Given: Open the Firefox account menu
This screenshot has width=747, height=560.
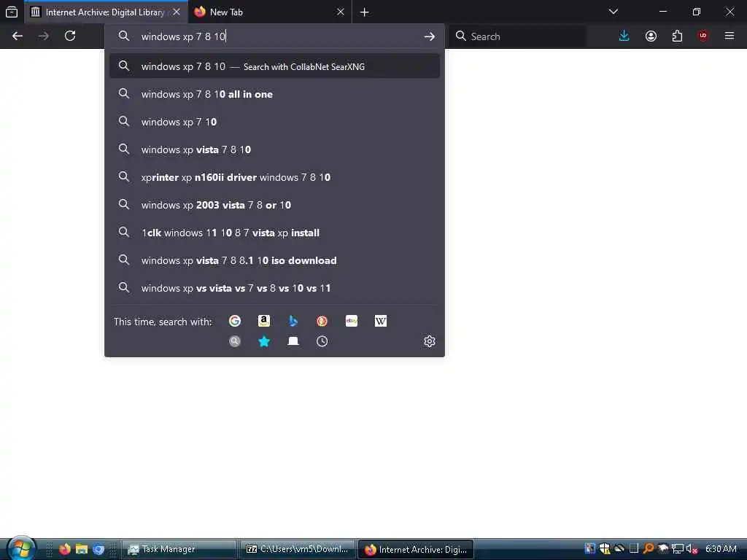Looking at the screenshot, I should 651,36.
